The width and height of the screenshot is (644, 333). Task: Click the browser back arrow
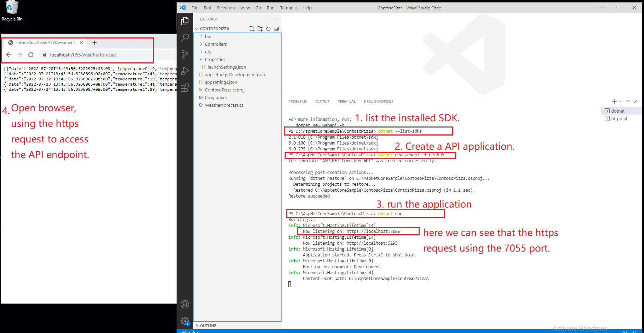click(9, 55)
